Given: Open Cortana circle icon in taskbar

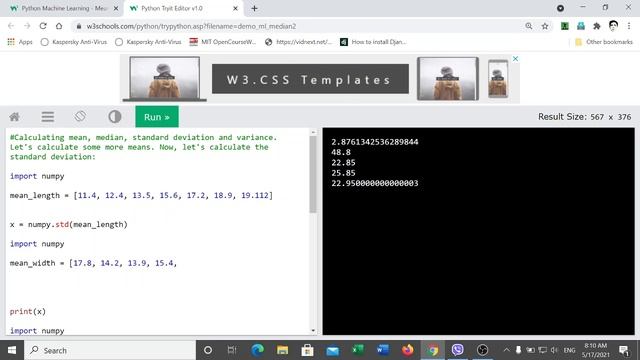Looking at the screenshot, I should pyautogui.click(x=208, y=350).
